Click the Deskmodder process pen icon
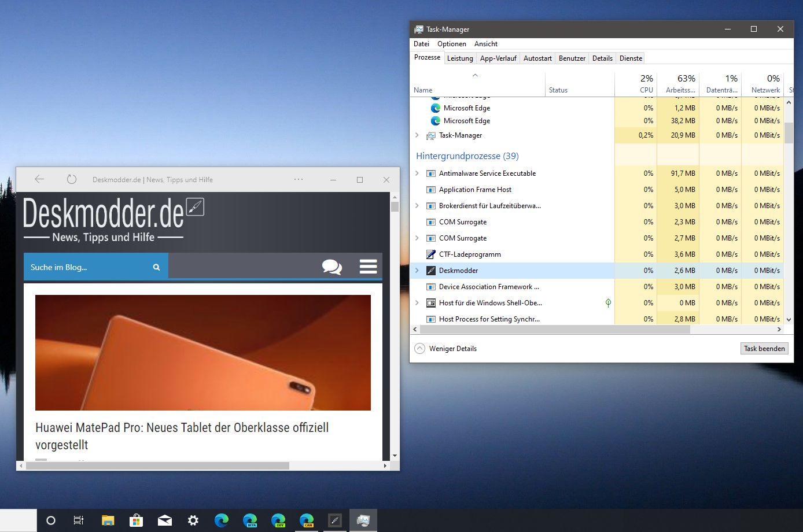The height and width of the screenshot is (532, 803). [431, 271]
